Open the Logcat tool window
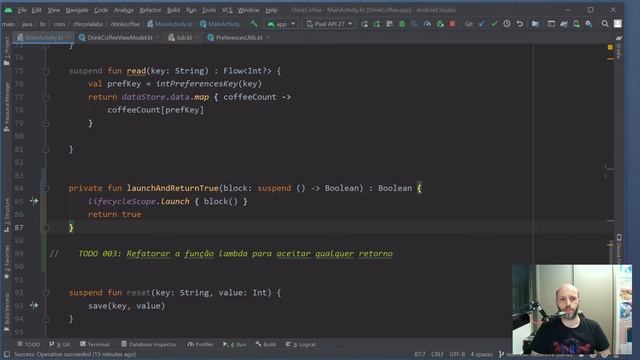The height and width of the screenshot is (360, 640). pos(300,344)
